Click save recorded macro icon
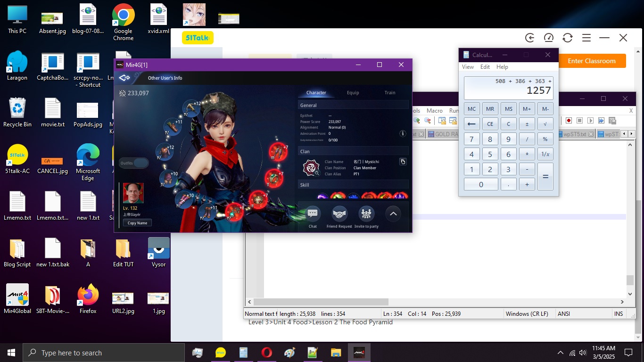The width and height of the screenshot is (644, 362). 612,121
